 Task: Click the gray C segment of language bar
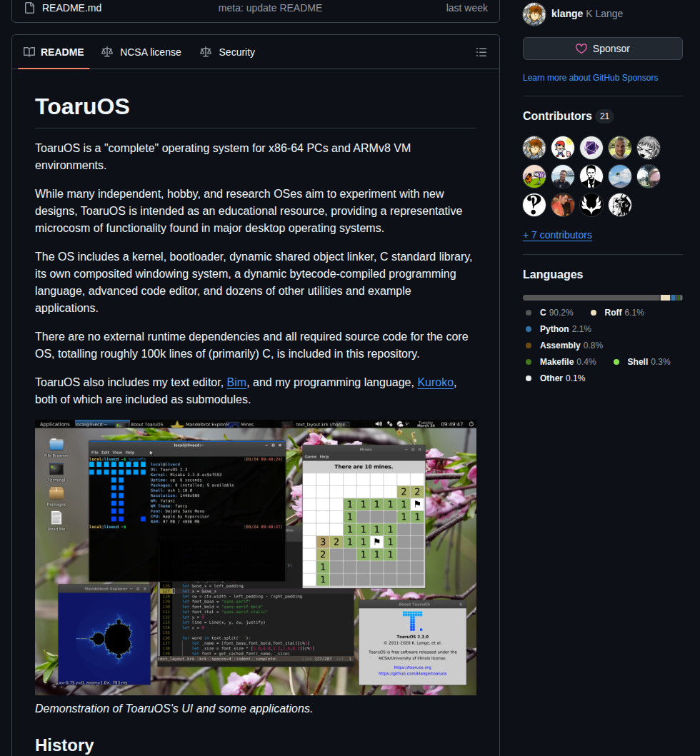point(591,298)
